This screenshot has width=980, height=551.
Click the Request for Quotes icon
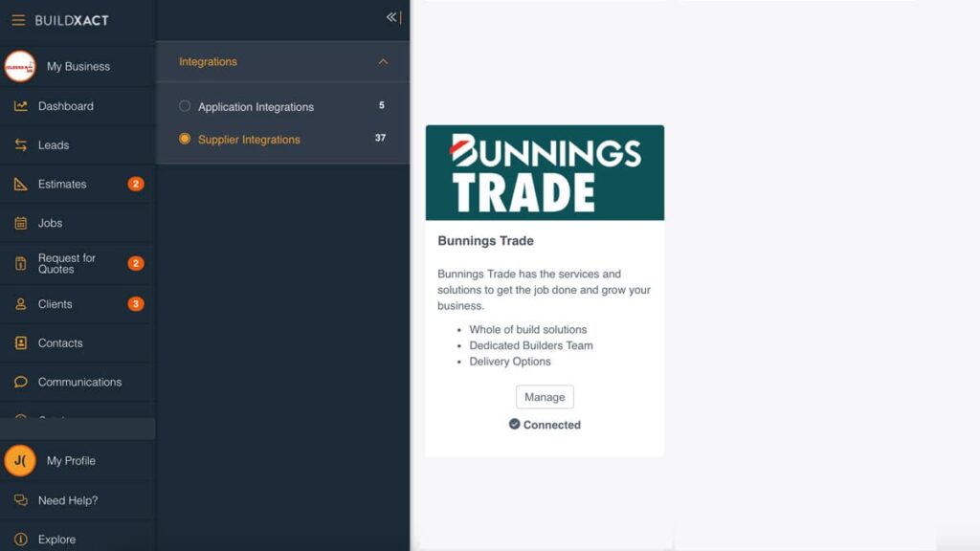coord(21,264)
